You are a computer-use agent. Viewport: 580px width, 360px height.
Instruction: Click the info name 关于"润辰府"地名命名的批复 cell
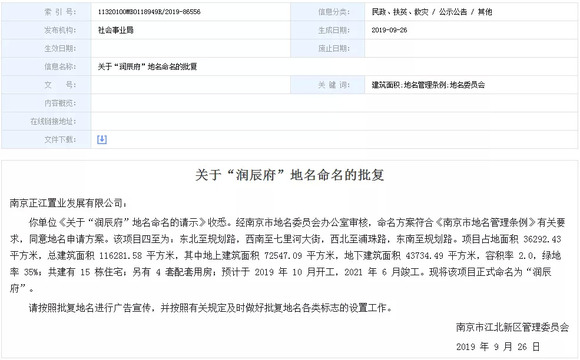pyautogui.click(x=147, y=67)
